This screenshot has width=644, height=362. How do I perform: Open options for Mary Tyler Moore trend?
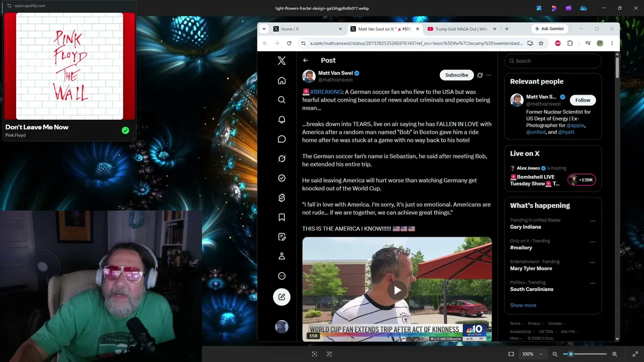[x=593, y=262]
